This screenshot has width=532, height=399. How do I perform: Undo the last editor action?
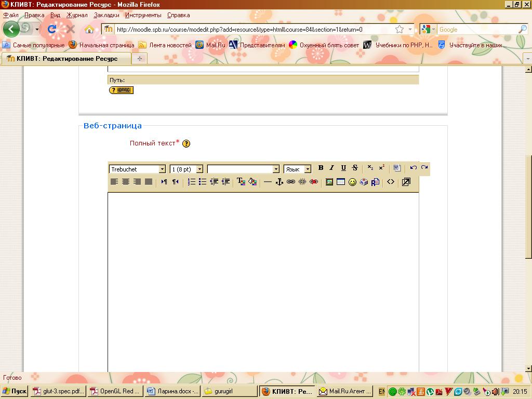tap(413, 168)
